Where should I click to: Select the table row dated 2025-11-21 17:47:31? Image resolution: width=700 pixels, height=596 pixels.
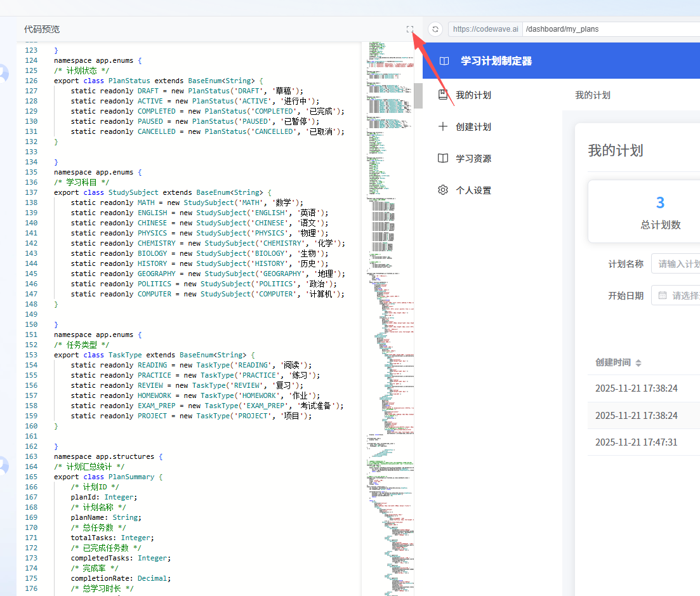pyautogui.click(x=644, y=442)
